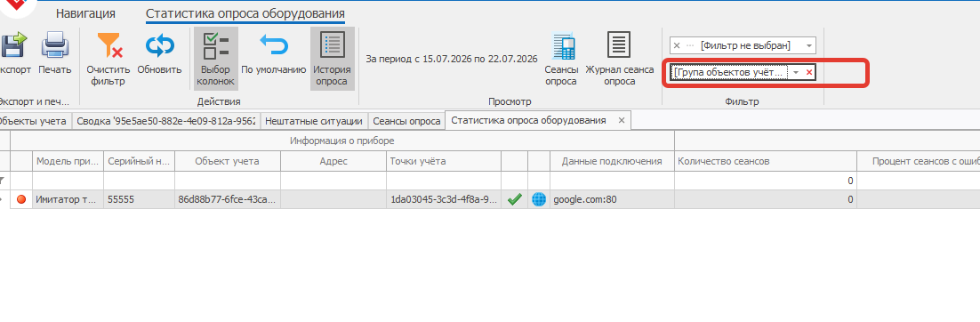Click filter row cell under Серийный н...

[140, 181]
